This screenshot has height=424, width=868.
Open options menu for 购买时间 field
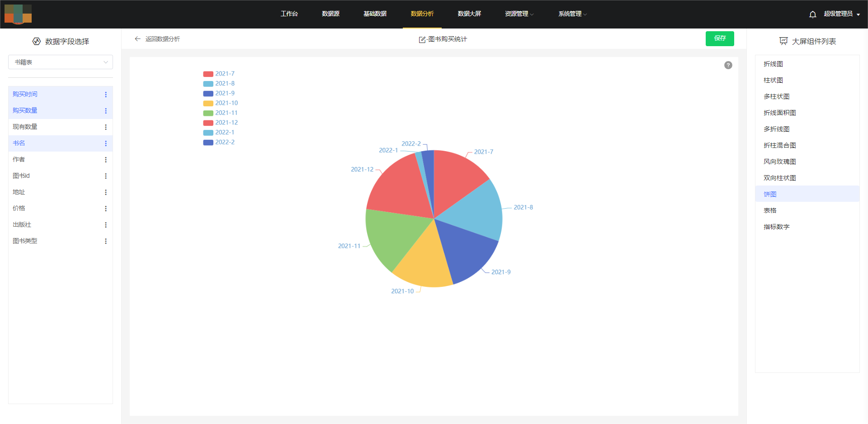(106, 95)
